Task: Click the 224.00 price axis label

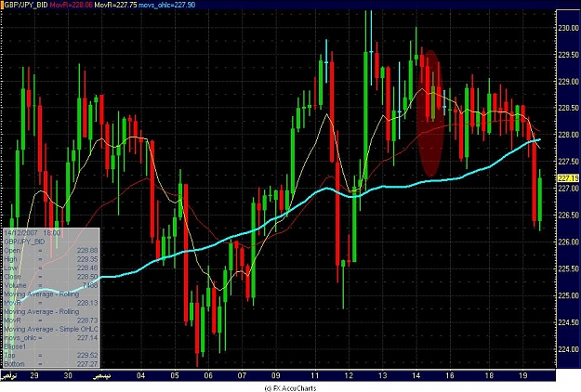Action: (x=568, y=349)
